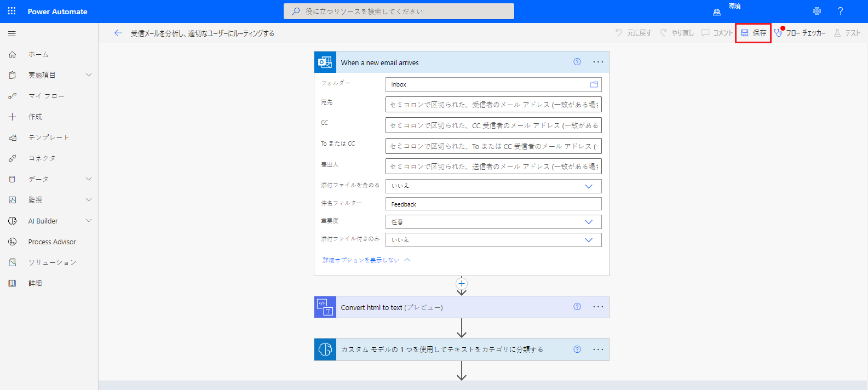
Task: Click the Outlook trigger icon
Action: [325, 62]
